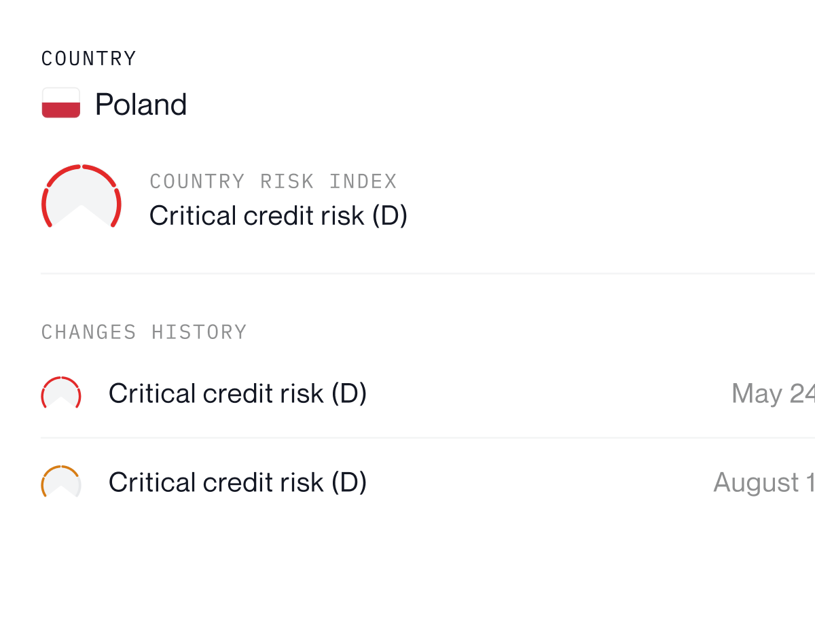Click the May 24 date
This screenshot has height=644, width=815.
[773, 393]
